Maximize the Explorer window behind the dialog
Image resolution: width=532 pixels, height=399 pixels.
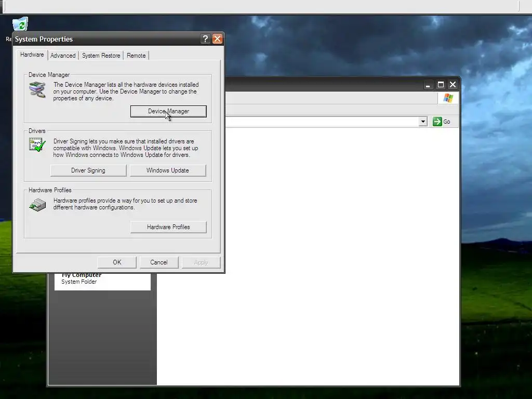441,85
